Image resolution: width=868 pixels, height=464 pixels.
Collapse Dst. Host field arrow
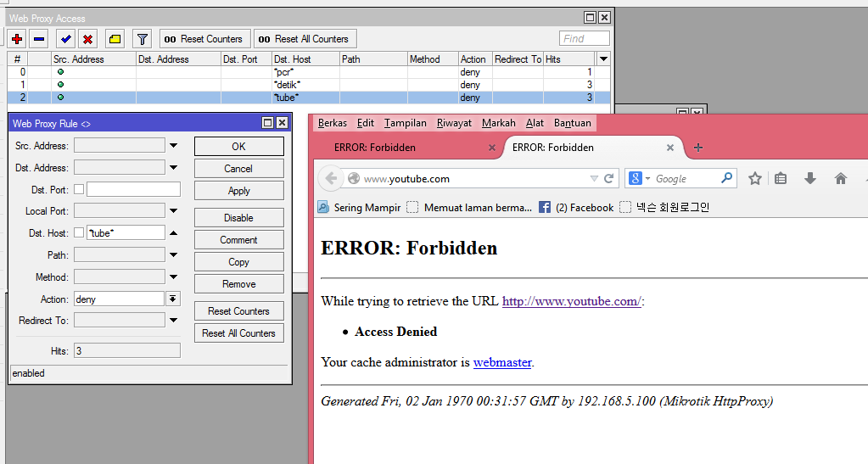click(173, 233)
